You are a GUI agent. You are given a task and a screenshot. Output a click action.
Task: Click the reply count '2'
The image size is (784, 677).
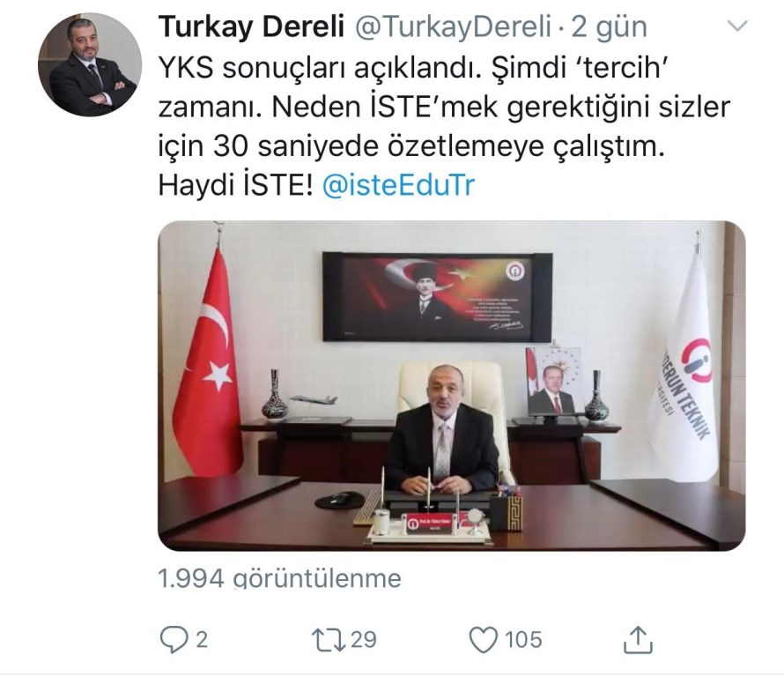pyautogui.click(x=202, y=640)
